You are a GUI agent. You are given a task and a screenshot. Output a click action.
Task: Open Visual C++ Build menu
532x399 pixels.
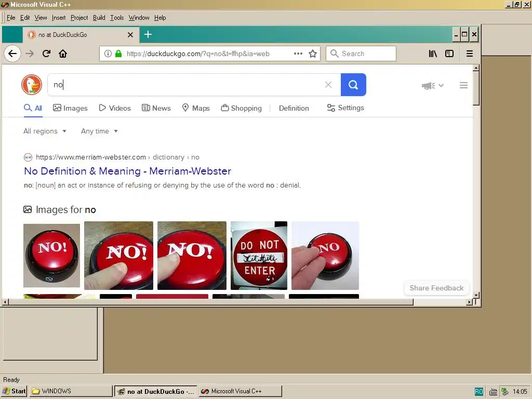(x=99, y=18)
